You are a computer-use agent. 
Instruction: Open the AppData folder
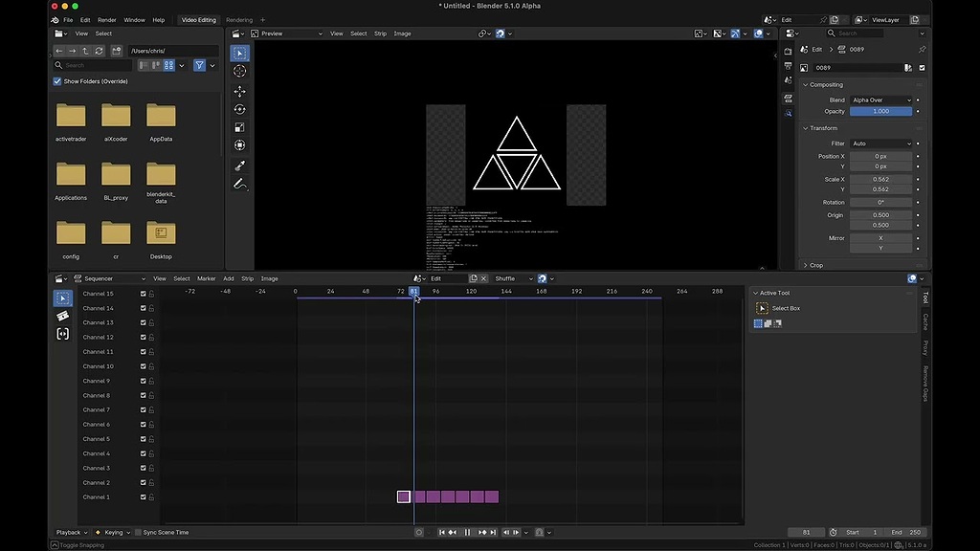tap(161, 121)
